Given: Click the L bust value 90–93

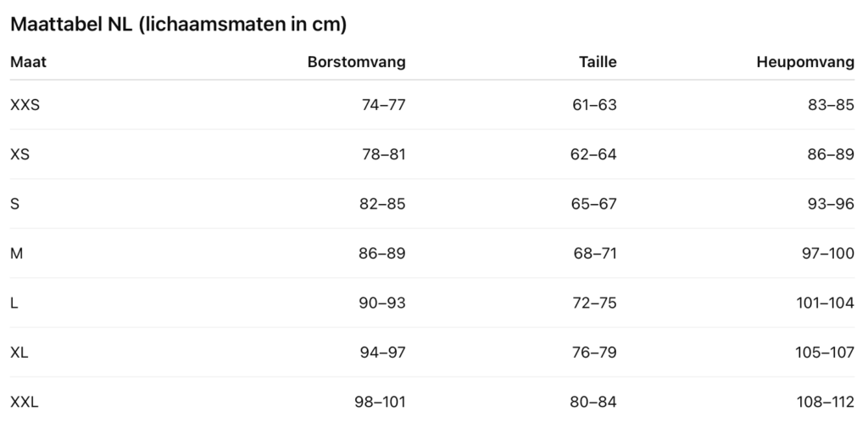Looking at the screenshot, I should click(x=383, y=303).
